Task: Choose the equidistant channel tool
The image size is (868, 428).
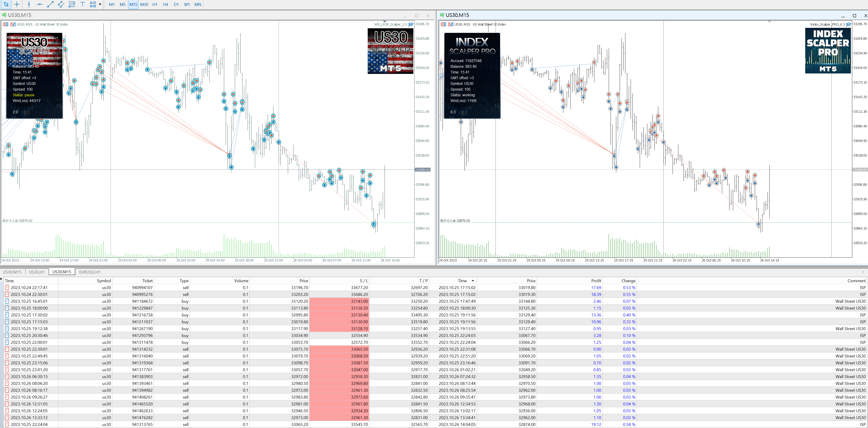Action: click(x=61, y=4)
